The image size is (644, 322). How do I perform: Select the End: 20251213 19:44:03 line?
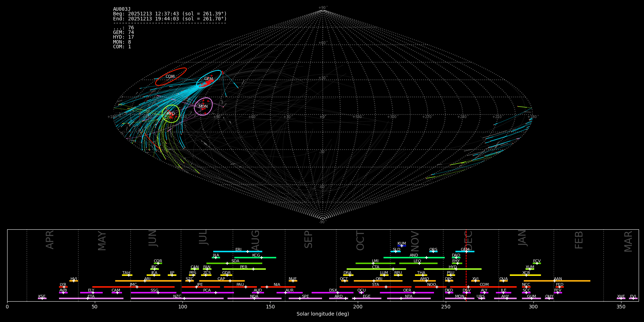pos(170,19)
